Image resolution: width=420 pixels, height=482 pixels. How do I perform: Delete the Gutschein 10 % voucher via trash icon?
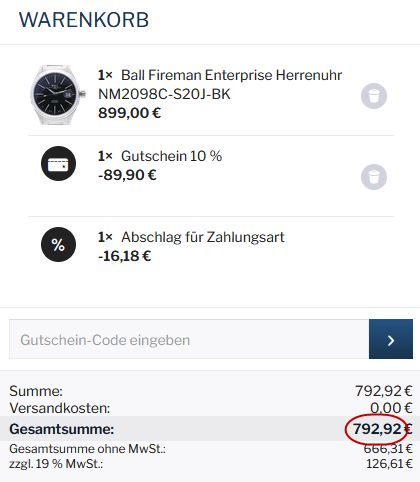point(374,177)
